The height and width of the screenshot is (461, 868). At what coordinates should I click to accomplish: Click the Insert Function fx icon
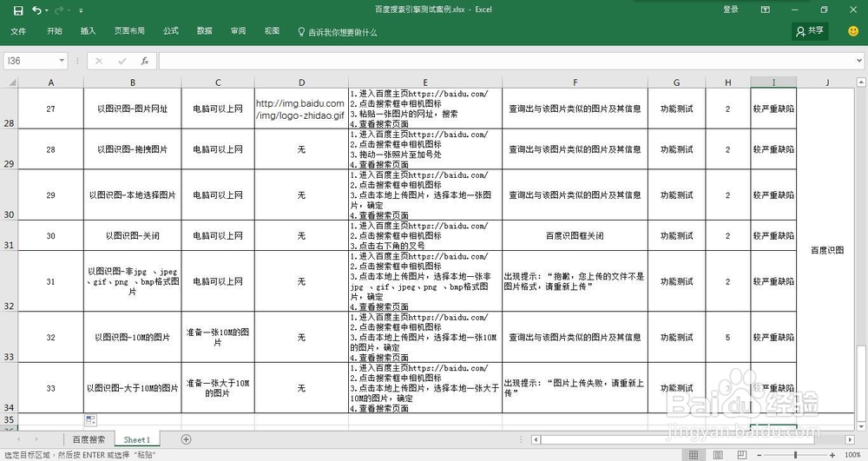pos(144,61)
